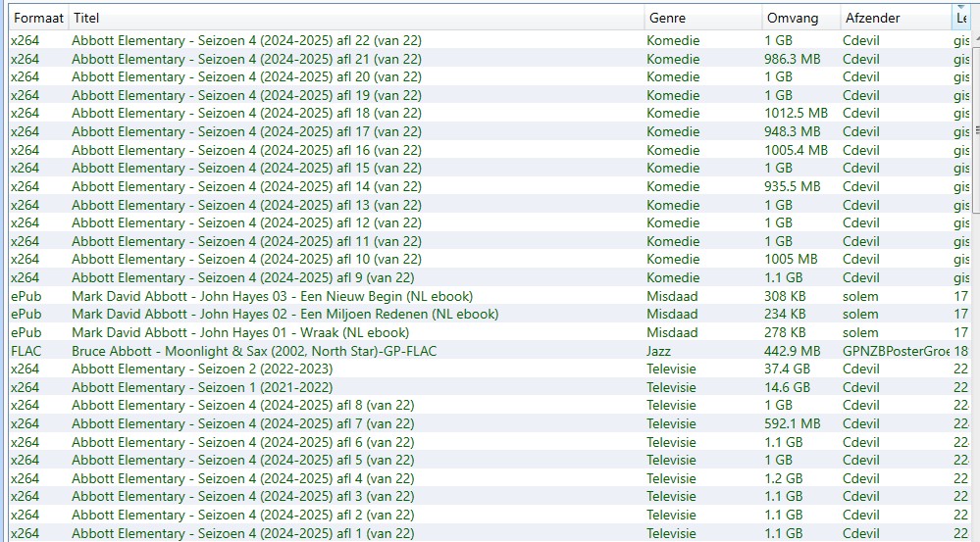
Task: Click ePub format of Een Miljoen Redenen
Action: (26, 314)
